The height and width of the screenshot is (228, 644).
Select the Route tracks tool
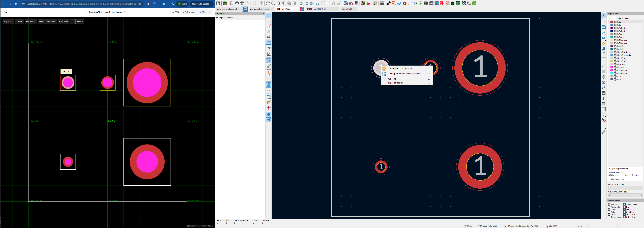[x=603, y=33]
